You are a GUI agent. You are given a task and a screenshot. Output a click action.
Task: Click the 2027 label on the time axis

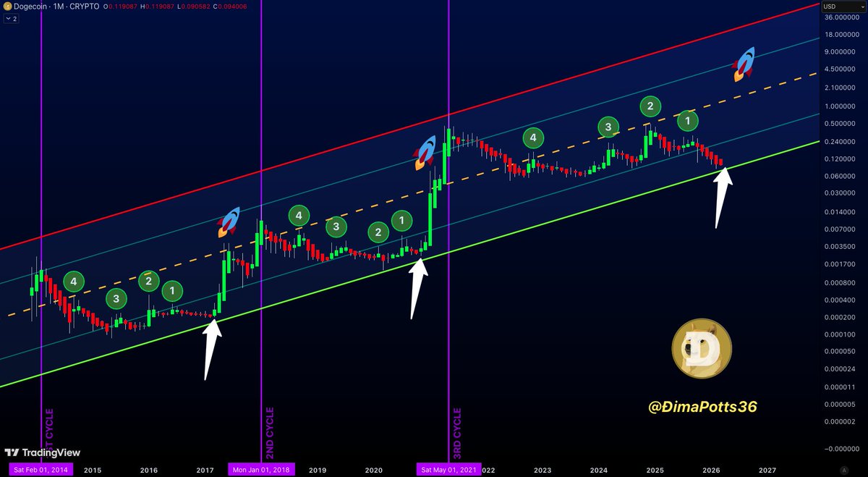pyautogui.click(x=767, y=470)
